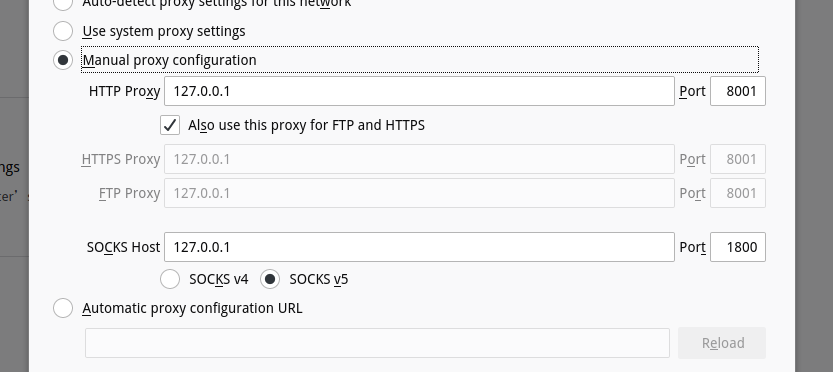The image size is (833, 372).
Task: Select SOCKS v4 radio button
Action: click(x=170, y=279)
